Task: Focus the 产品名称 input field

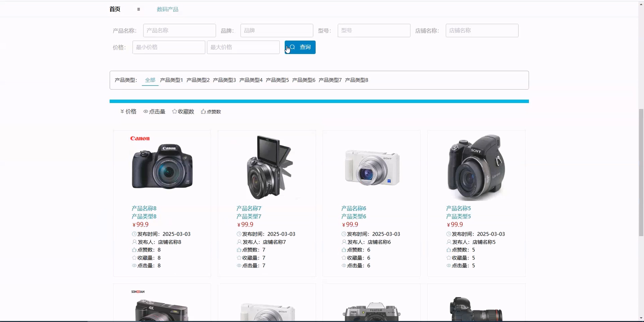Action: pos(179,31)
